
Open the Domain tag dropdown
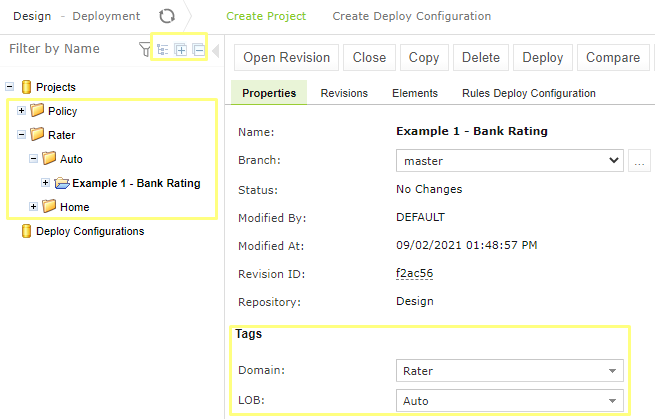(x=509, y=371)
